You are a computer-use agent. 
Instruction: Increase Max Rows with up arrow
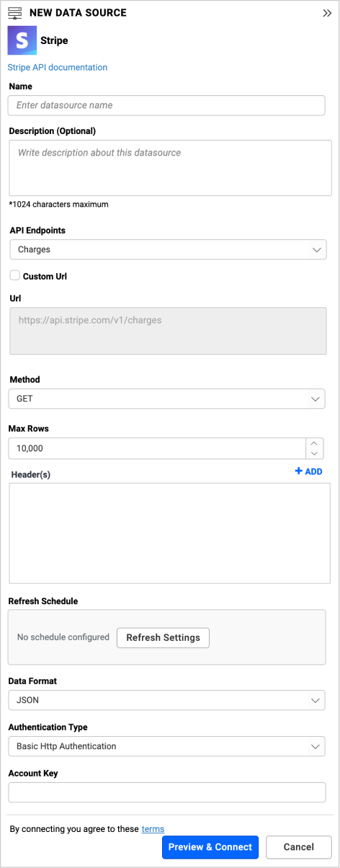315,443
